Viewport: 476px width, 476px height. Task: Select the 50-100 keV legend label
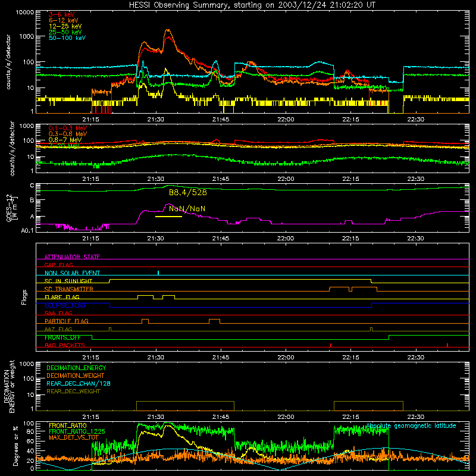pyautogui.click(x=67, y=38)
